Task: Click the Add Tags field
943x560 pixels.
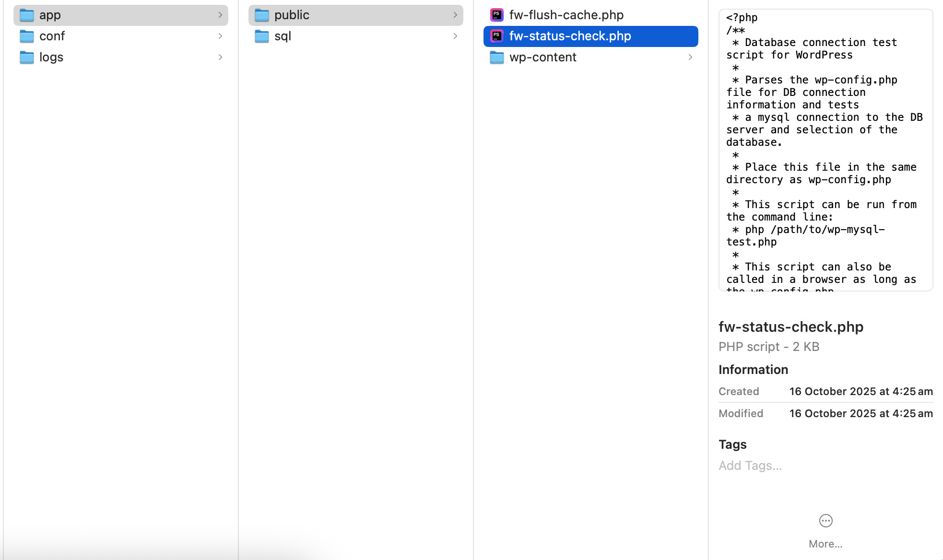Action: (750, 466)
